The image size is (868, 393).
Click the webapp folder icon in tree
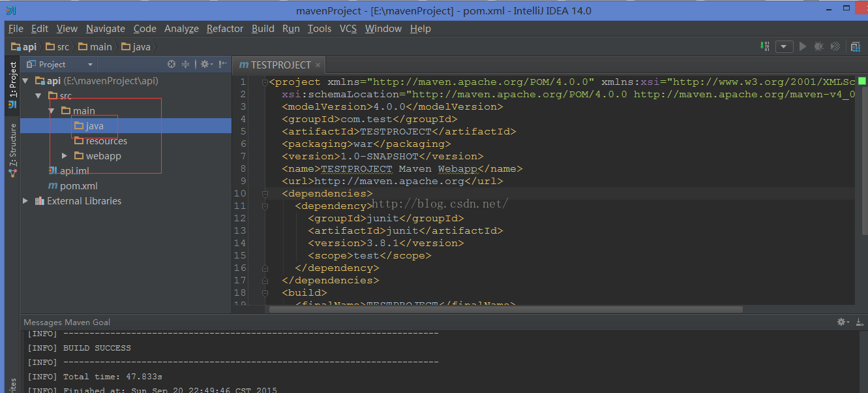[79, 156]
